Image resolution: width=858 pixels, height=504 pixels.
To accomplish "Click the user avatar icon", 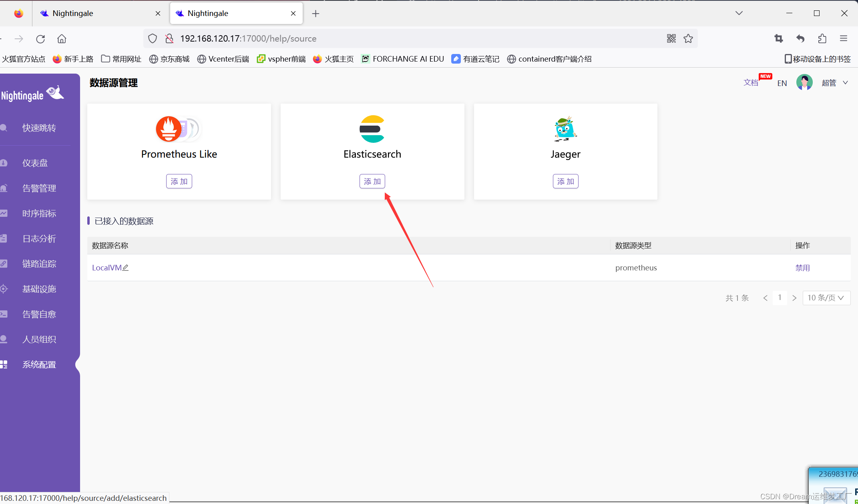I will point(804,82).
